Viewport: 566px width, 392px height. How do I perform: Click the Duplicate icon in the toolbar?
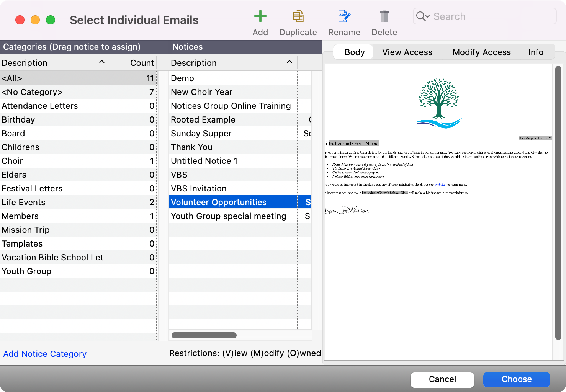(x=298, y=17)
